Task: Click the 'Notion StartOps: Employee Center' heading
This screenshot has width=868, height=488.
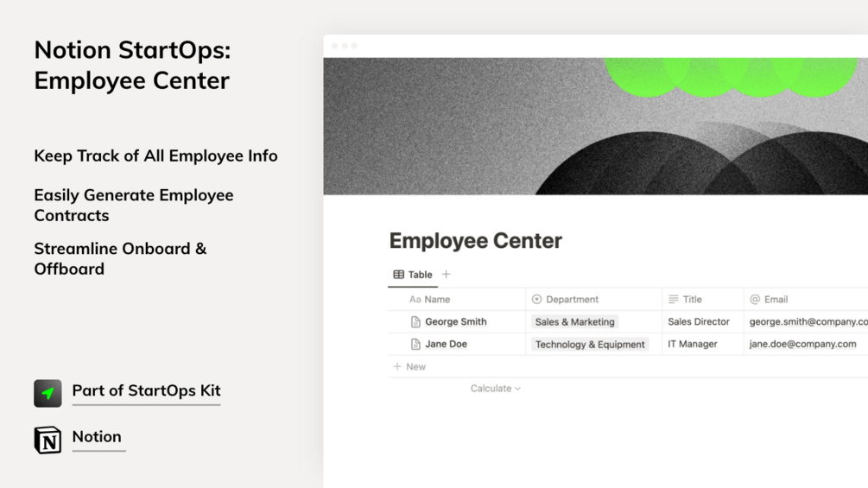Action: [132, 66]
